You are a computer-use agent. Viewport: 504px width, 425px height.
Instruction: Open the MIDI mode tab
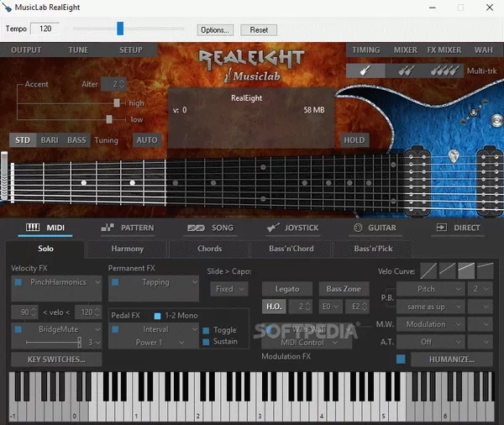pyautogui.click(x=45, y=228)
